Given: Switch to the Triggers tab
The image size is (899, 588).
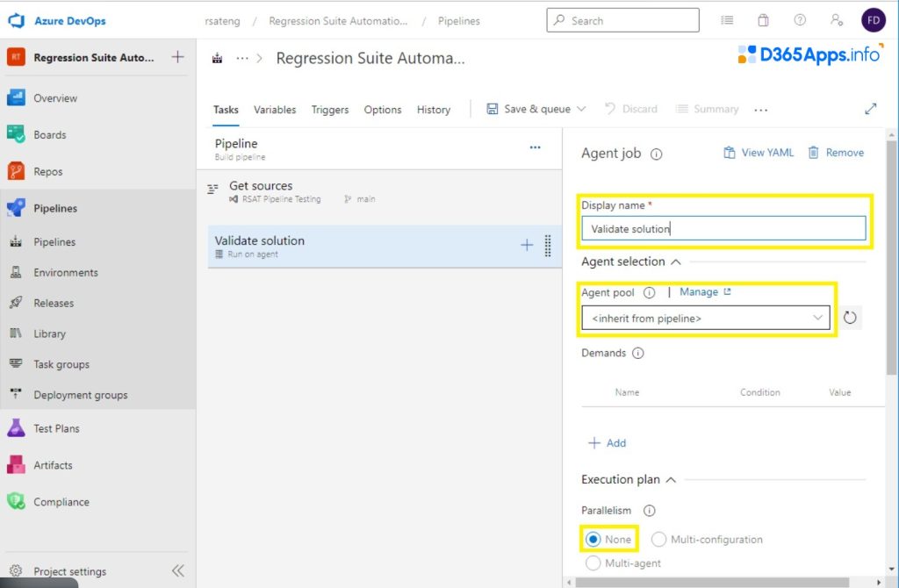Looking at the screenshot, I should 330,110.
